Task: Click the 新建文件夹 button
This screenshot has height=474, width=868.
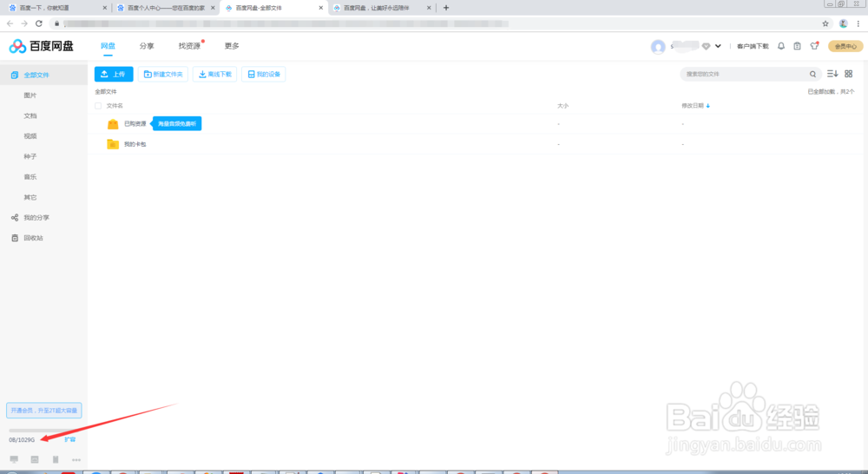Action: click(163, 74)
